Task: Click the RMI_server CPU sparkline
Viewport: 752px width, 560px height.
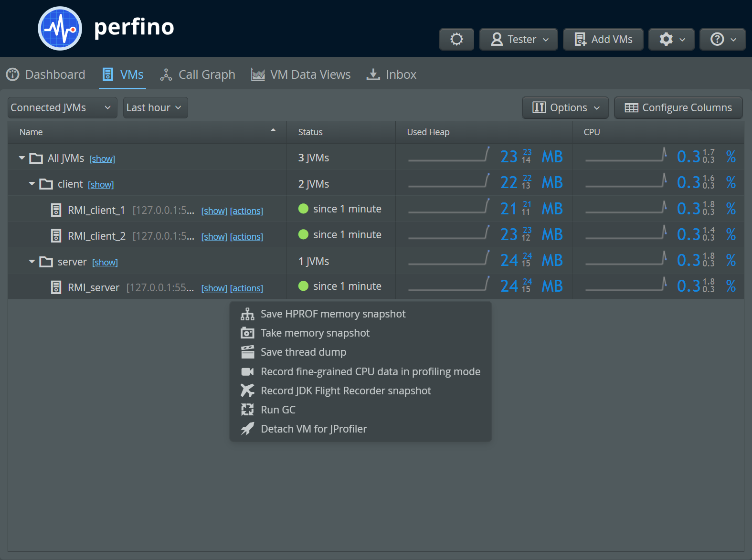Action: (626, 283)
